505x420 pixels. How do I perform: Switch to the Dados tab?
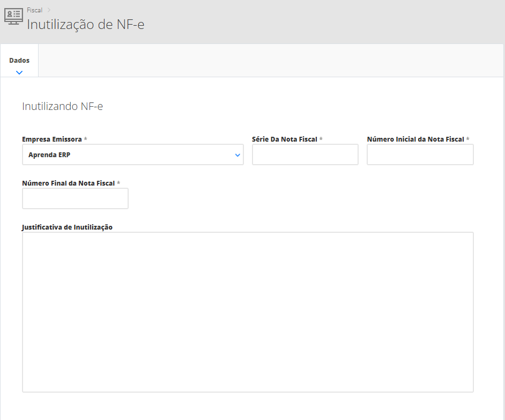pos(19,61)
